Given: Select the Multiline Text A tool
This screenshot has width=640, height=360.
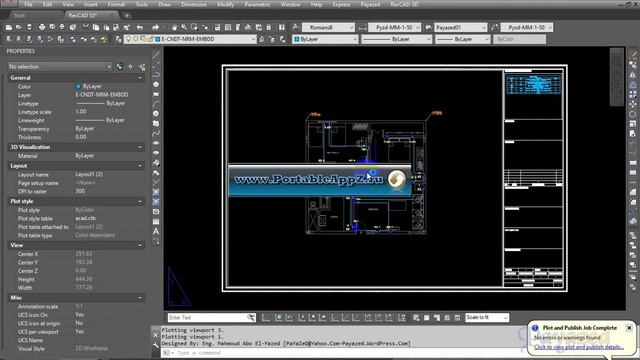Looking at the screenshot, I should click(x=156, y=231).
